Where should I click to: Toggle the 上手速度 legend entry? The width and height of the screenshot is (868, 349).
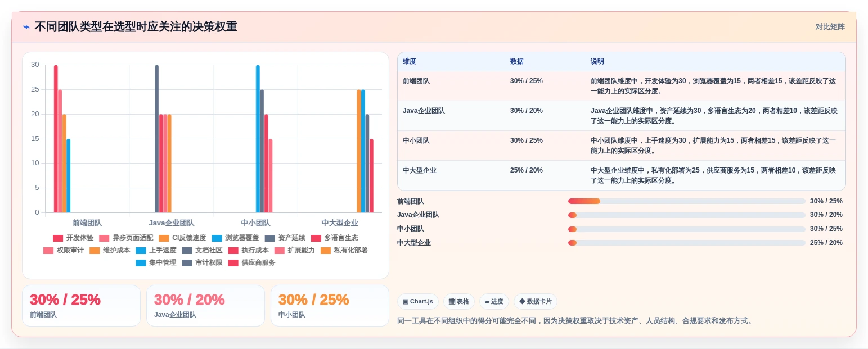pos(156,250)
